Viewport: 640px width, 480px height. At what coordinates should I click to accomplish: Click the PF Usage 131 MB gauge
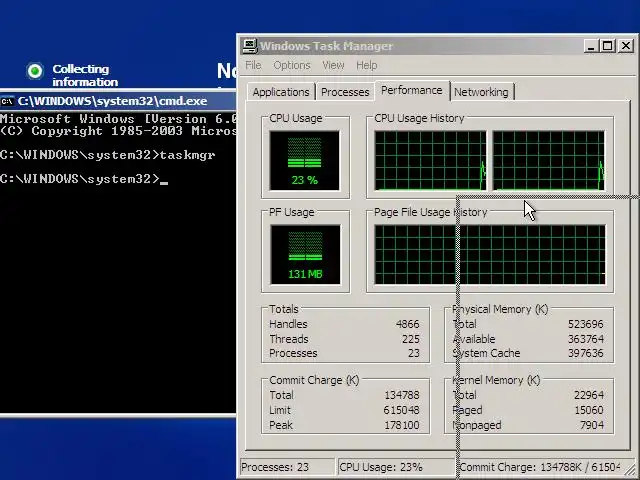(x=305, y=254)
